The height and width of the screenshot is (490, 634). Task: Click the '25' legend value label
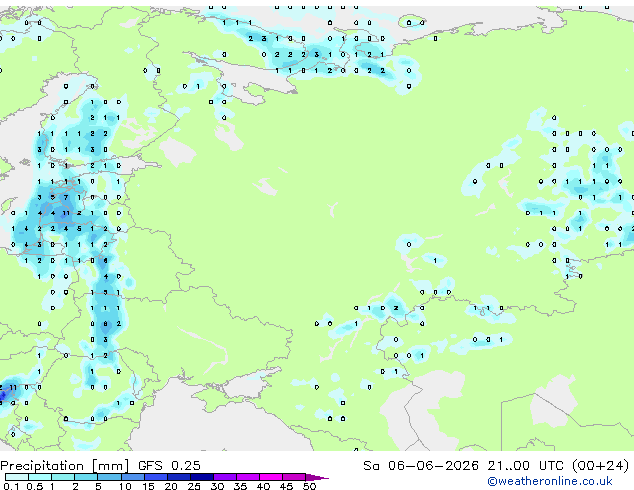(x=194, y=486)
